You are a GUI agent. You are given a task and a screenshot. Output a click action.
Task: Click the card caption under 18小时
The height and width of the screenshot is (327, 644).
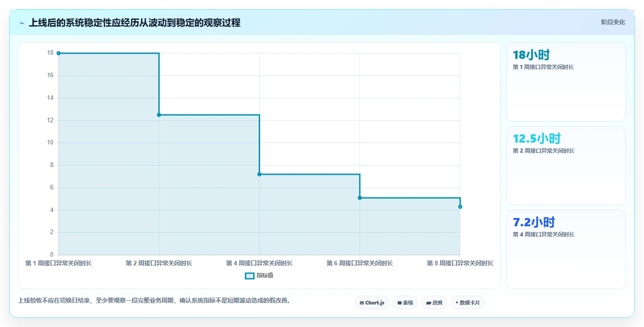tap(543, 67)
